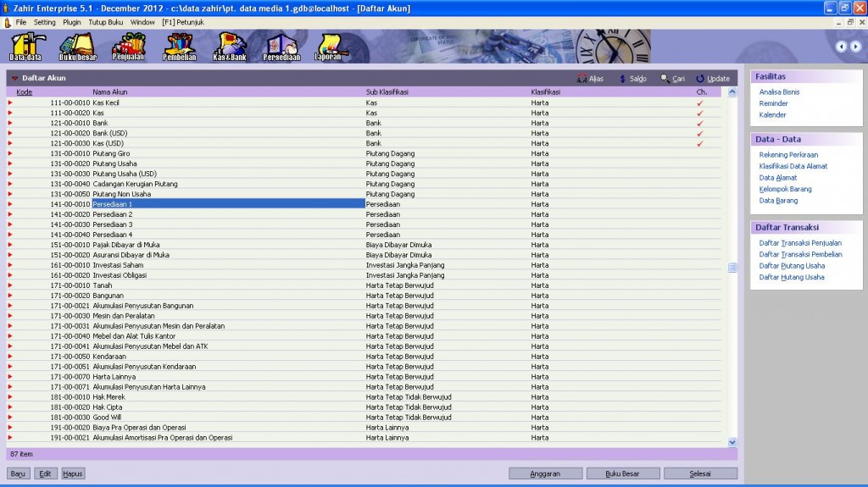Toggle the checkmark for Kas Kecil row
This screenshot has height=487, width=868.
(700, 102)
